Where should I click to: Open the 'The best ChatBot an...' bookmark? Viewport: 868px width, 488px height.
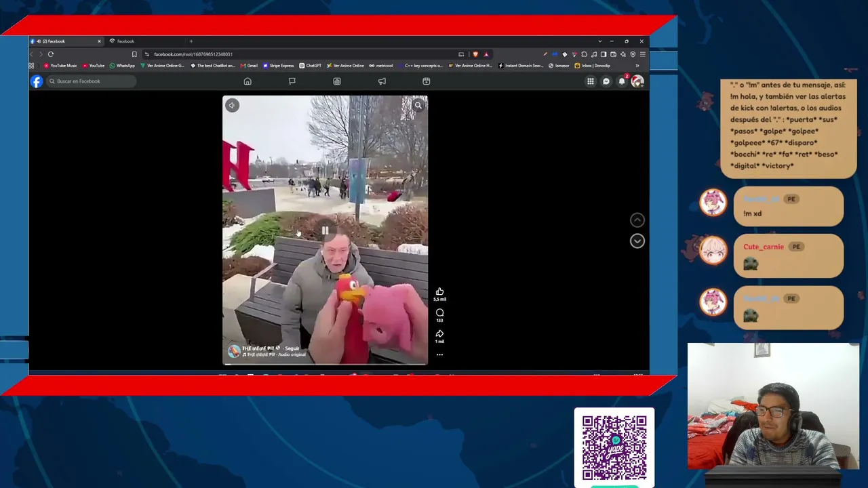click(x=213, y=66)
